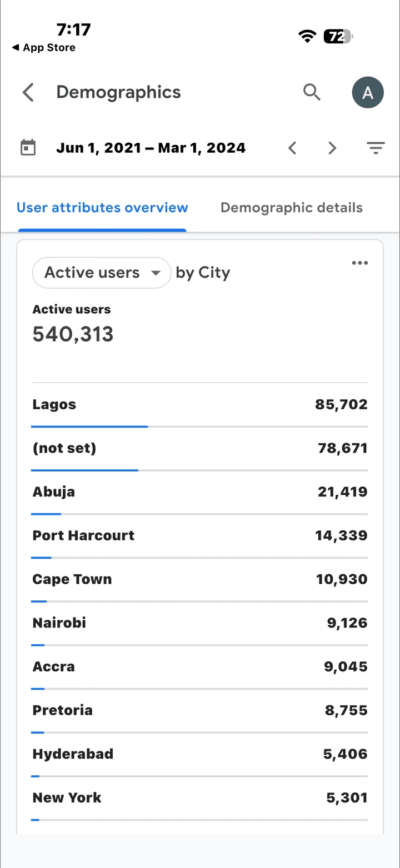The image size is (400, 868).
Task: Tap the blue progress bar under Abuja
Action: [x=46, y=514]
